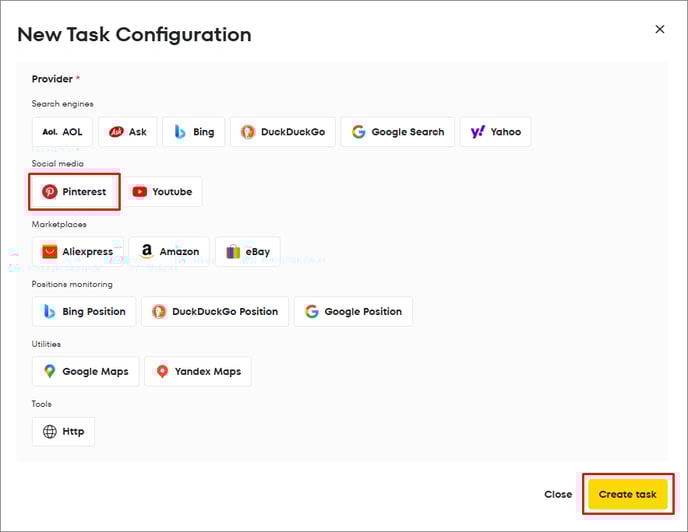Screen dimensions: 688x532
Task: Click the Marketplaces label
Action: coord(59,224)
